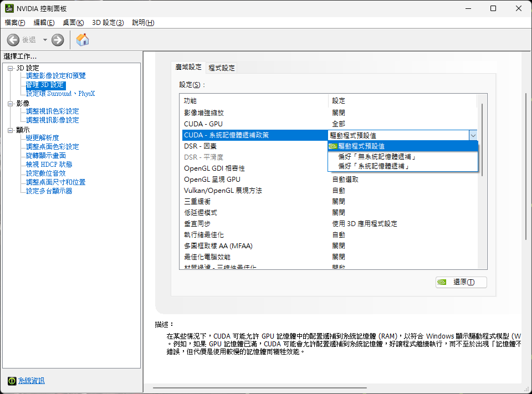Select 多圖框取樣 AA (MFAA) row
532x394 pixels.
point(330,245)
